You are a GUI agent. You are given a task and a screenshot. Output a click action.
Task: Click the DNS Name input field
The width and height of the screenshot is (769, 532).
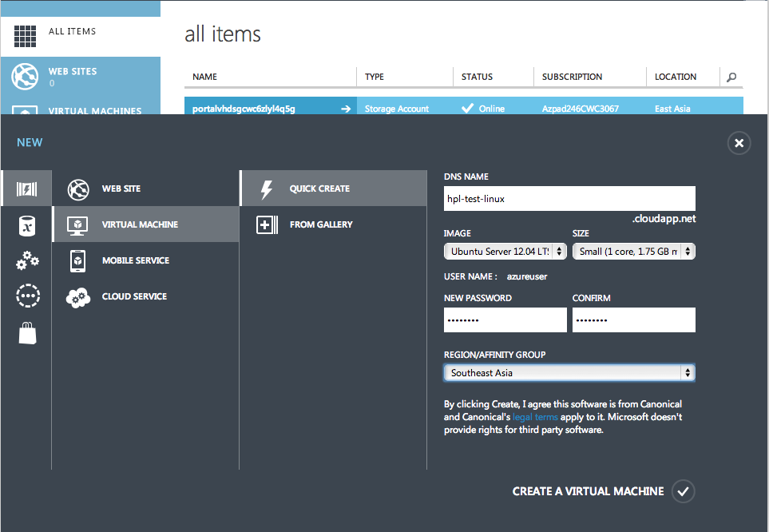tap(569, 198)
